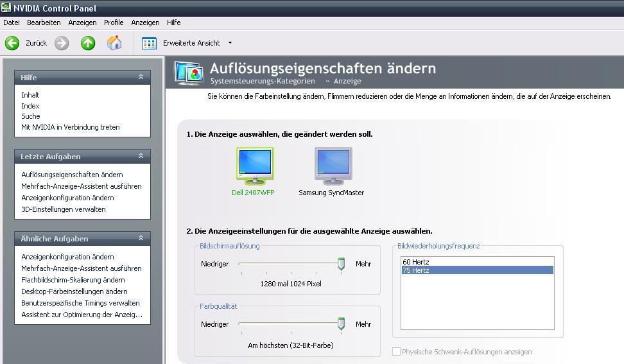This screenshot has width=624, height=364.
Task: Go to the home page icon
Action: point(114,43)
